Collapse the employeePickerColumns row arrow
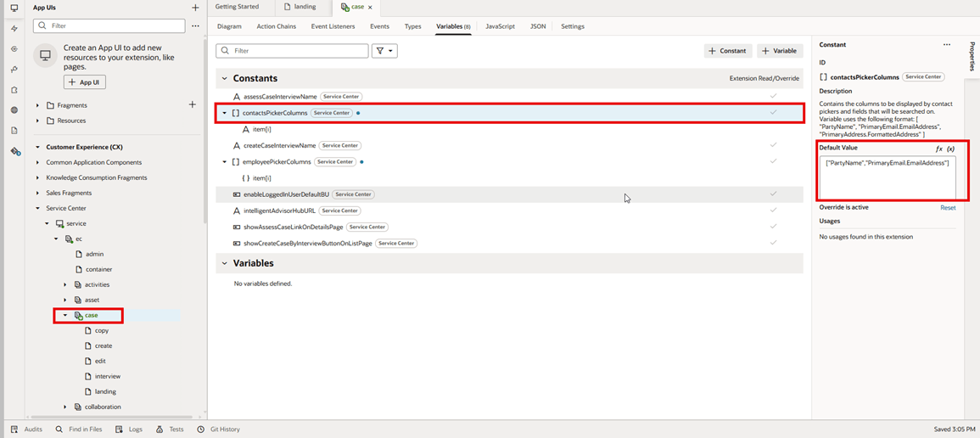 pos(224,162)
